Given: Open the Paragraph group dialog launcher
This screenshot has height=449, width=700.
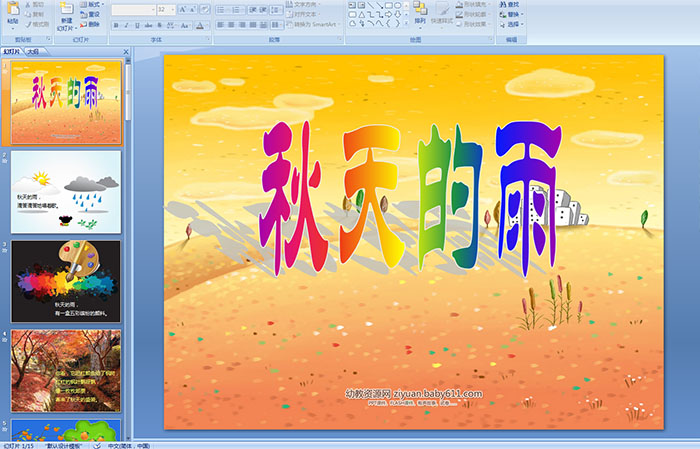Looking at the screenshot, I should (340, 39).
